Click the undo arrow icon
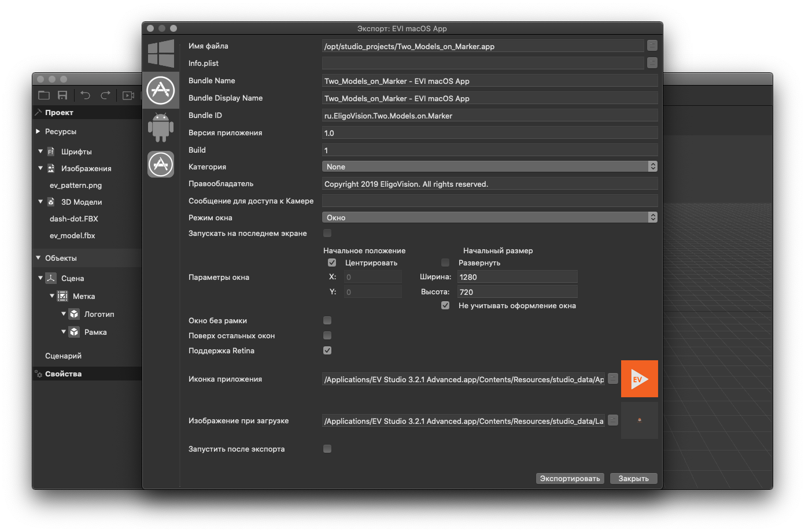Viewport: 805px width, 532px height. [x=86, y=95]
